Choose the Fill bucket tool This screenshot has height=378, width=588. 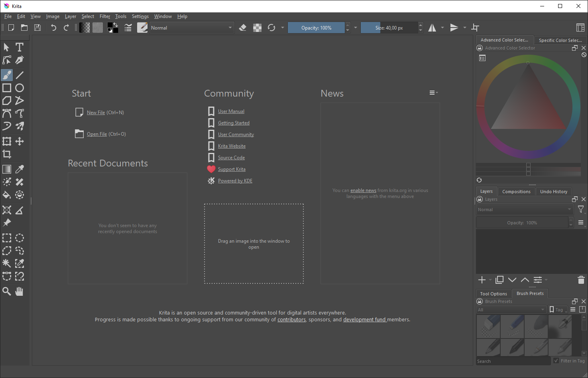coord(7,195)
